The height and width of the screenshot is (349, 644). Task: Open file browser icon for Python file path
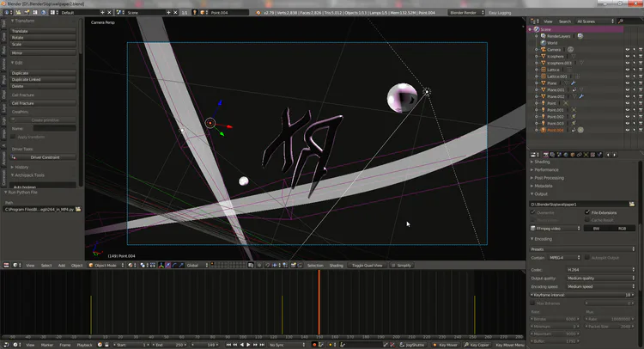click(x=78, y=209)
